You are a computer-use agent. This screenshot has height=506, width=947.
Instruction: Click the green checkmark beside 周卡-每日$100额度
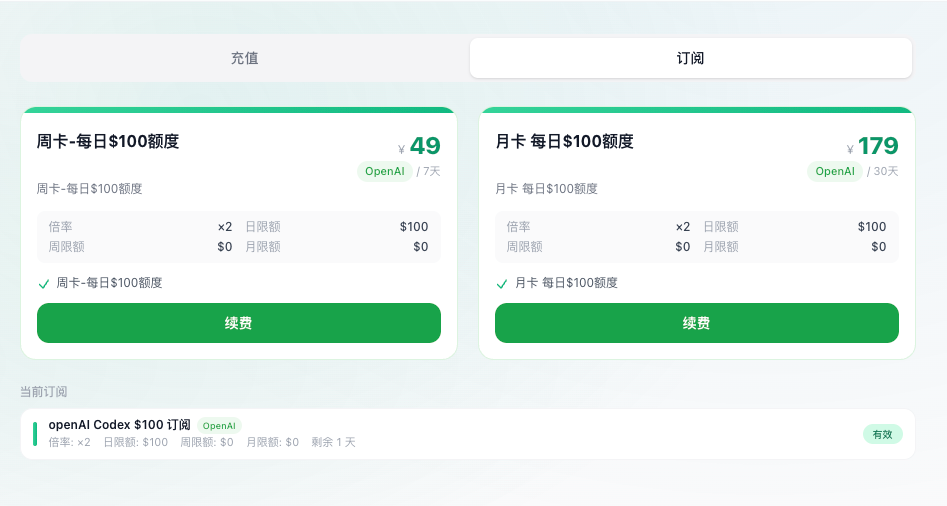tap(43, 284)
